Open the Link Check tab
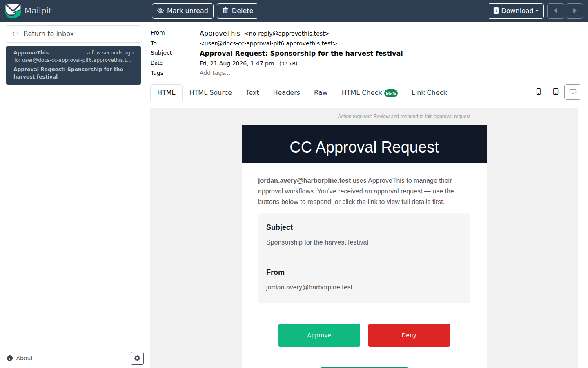Image resolution: width=588 pixels, height=368 pixels. 429,93
